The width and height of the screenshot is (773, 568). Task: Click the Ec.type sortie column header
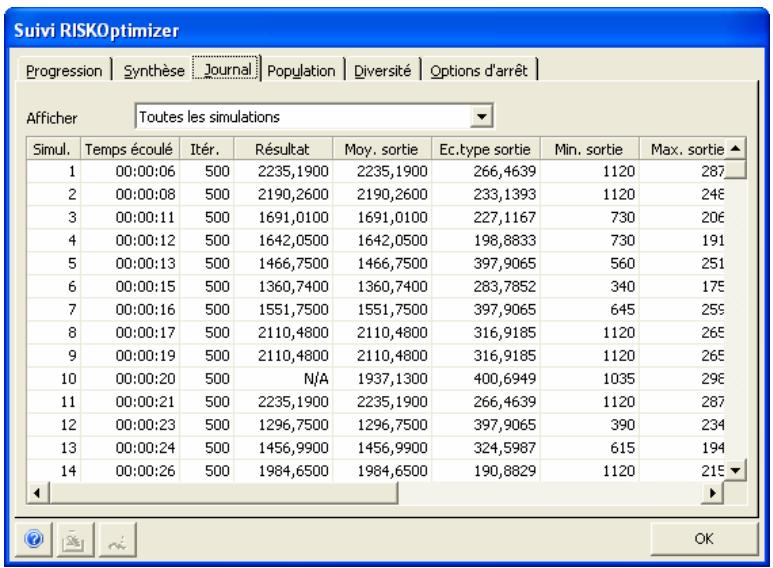coord(486,149)
